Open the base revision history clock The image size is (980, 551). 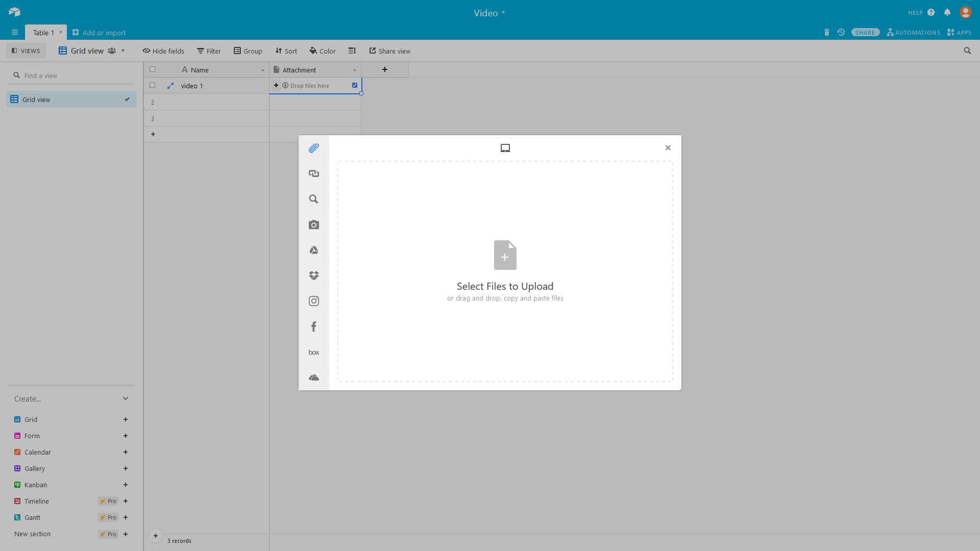[x=841, y=32]
